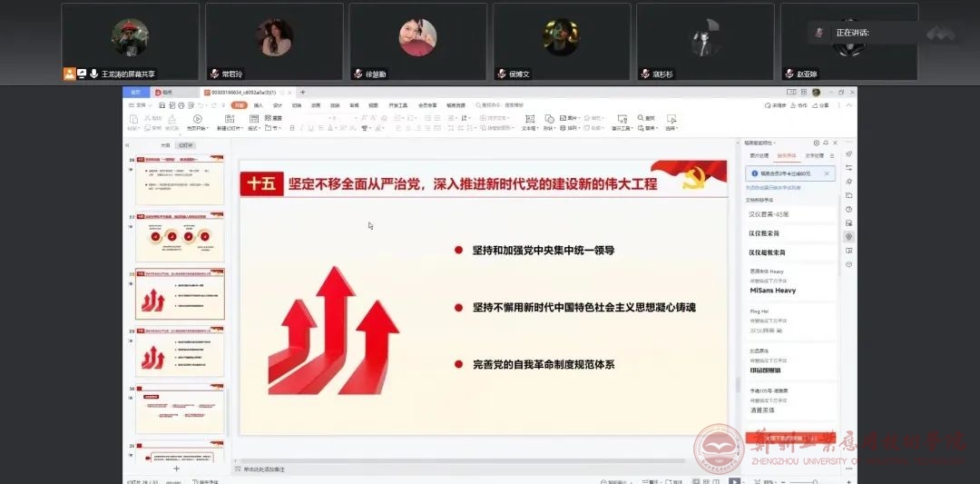Switch to the 插入 ribbon tab
The image size is (980, 484).
click(x=258, y=105)
